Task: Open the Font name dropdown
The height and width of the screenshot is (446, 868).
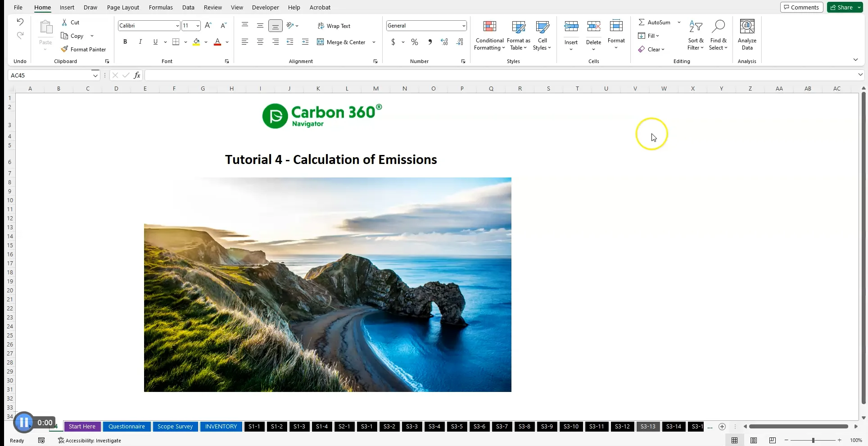Action: point(176,26)
